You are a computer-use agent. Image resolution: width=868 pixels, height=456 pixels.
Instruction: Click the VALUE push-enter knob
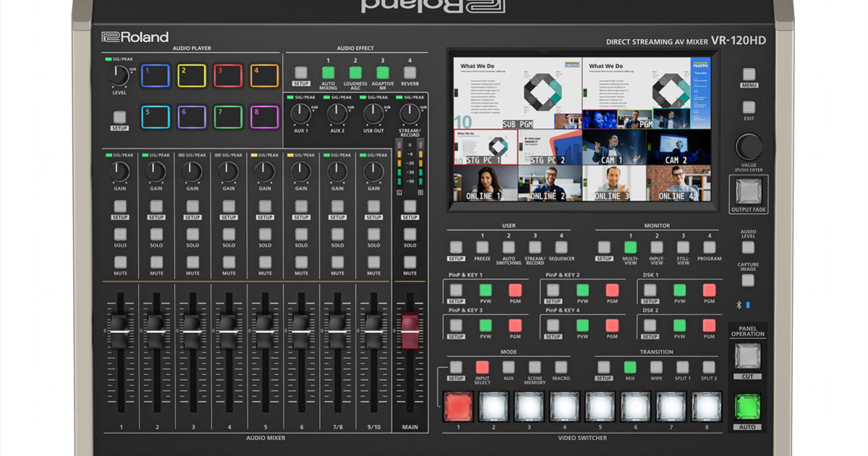coord(749,147)
